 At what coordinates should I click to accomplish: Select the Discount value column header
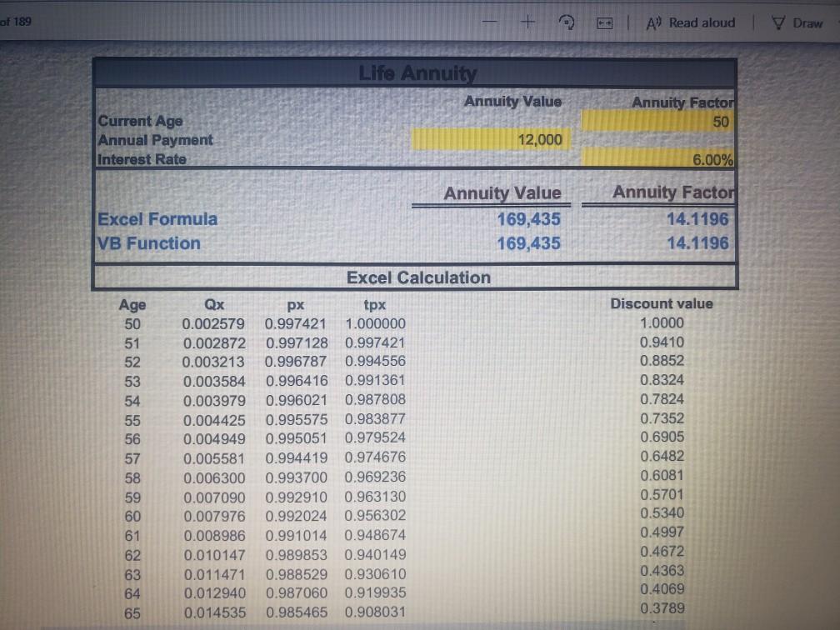click(662, 303)
